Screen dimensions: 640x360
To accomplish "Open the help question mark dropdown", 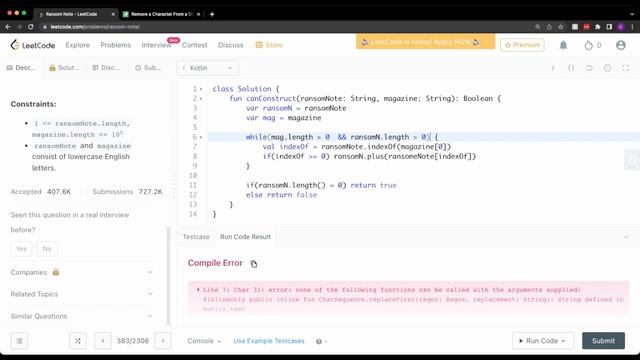I will tap(321, 341).
